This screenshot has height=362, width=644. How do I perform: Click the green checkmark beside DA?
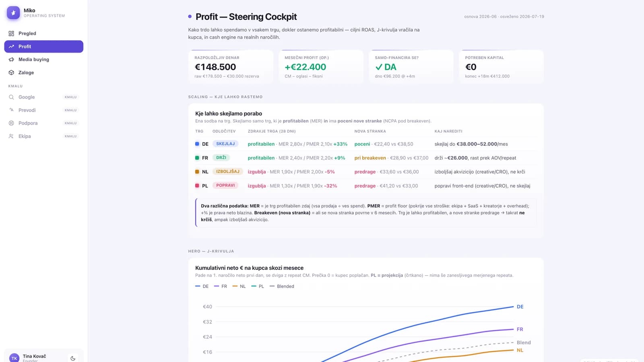click(379, 67)
